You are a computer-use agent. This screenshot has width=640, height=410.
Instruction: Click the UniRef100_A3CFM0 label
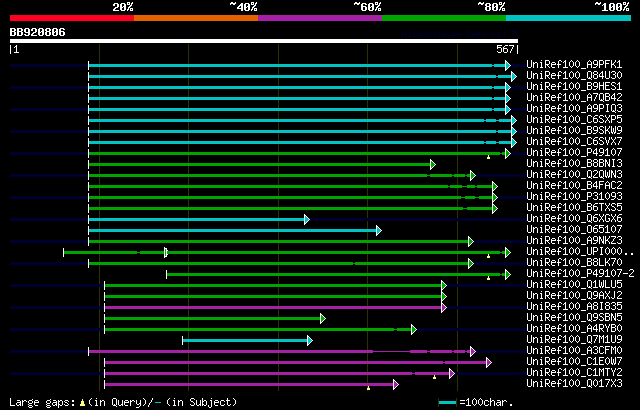click(574, 351)
